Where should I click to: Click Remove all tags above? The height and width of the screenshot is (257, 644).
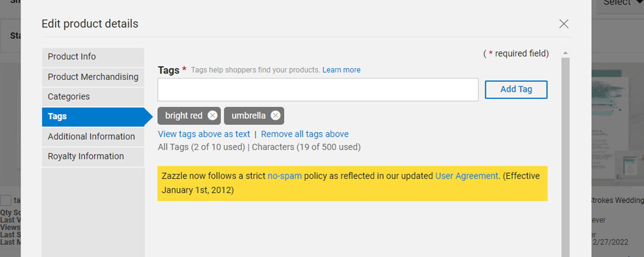305,134
